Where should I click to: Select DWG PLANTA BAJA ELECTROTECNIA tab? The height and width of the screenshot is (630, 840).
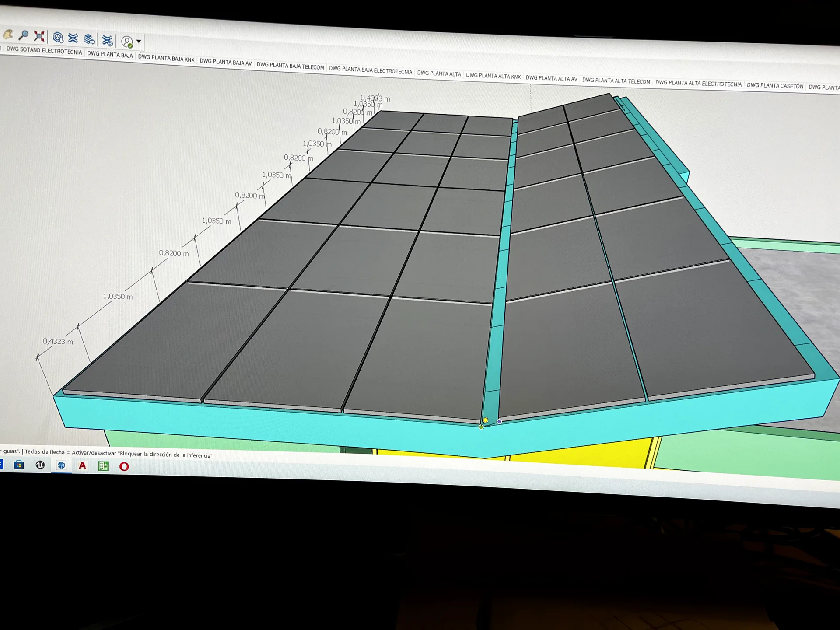(x=371, y=70)
